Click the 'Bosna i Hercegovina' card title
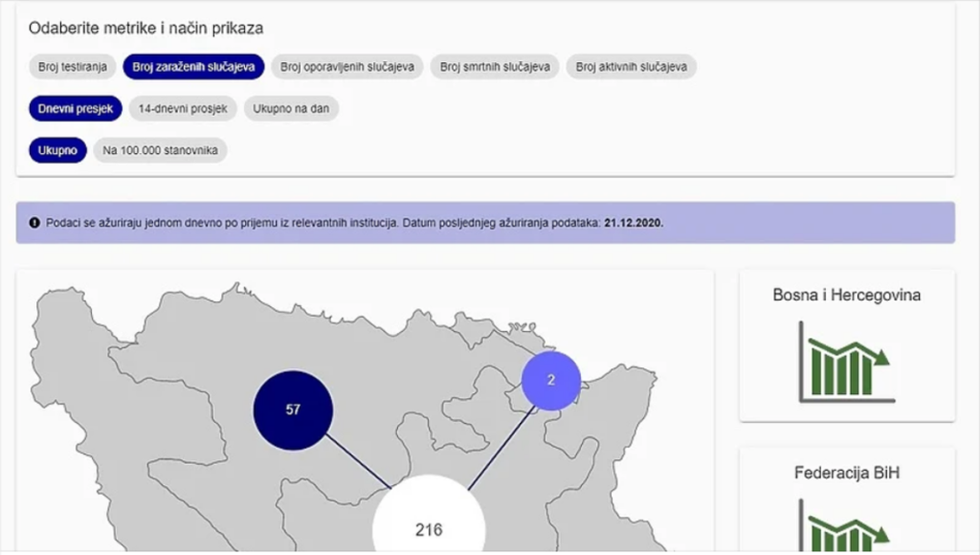 pyautogui.click(x=847, y=295)
